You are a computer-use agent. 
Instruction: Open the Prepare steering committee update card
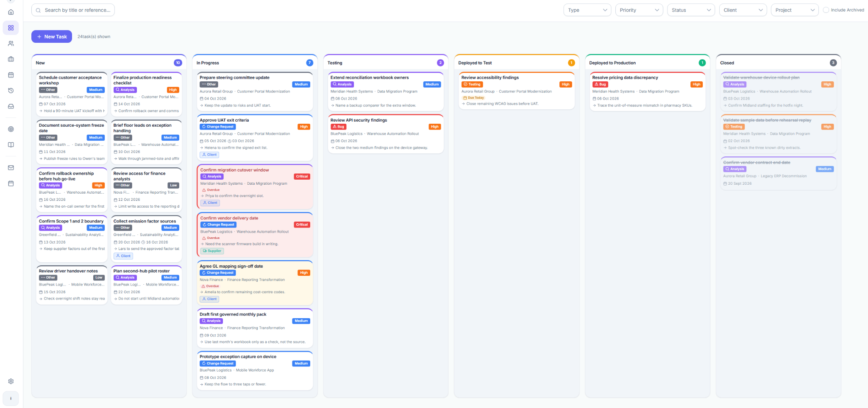coord(255,91)
